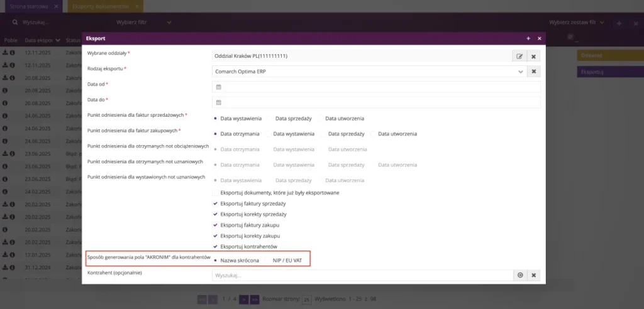Close the Eksport dialog with X
The width and height of the screenshot is (644, 309).
click(x=539, y=38)
